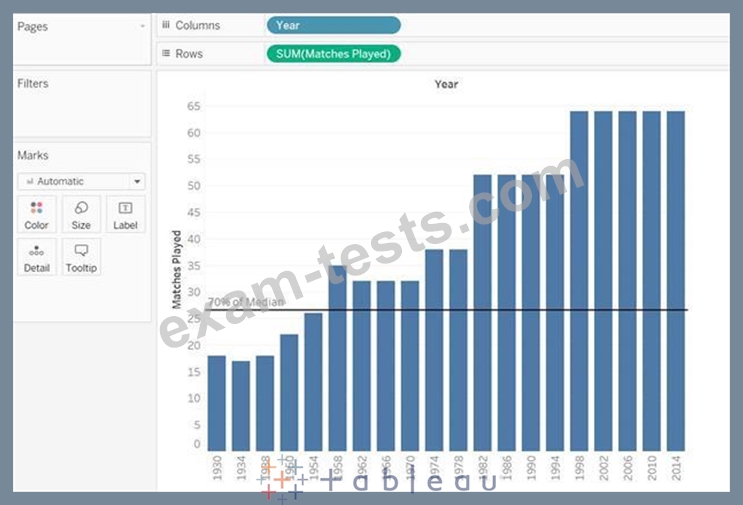Select the Year pill in Columns

[333, 25]
